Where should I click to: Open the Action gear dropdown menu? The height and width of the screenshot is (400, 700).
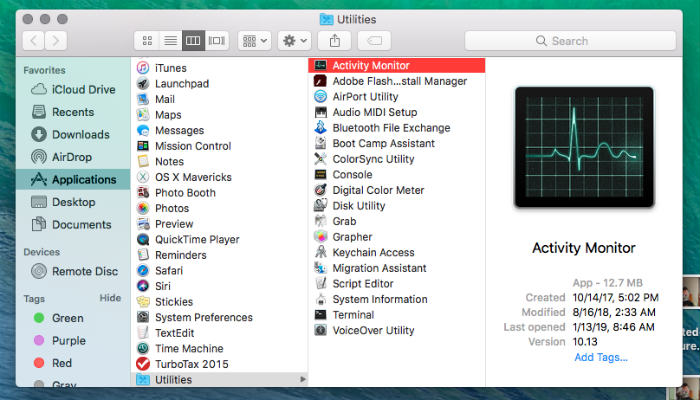pyautogui.click(x=293, y=41)
